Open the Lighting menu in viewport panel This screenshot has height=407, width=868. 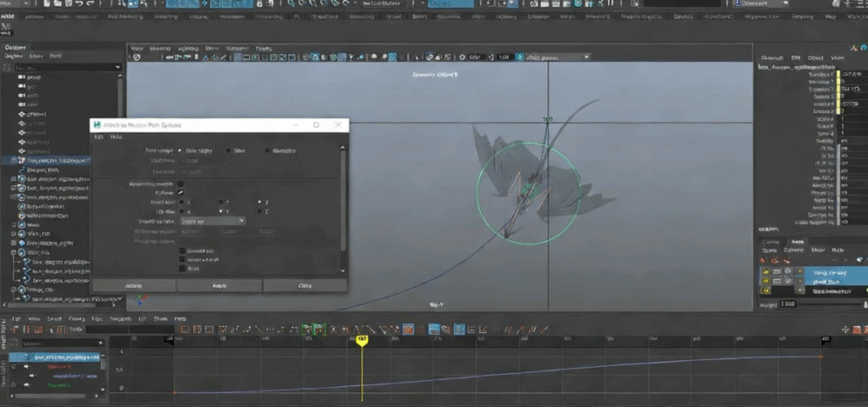(187, 48)
